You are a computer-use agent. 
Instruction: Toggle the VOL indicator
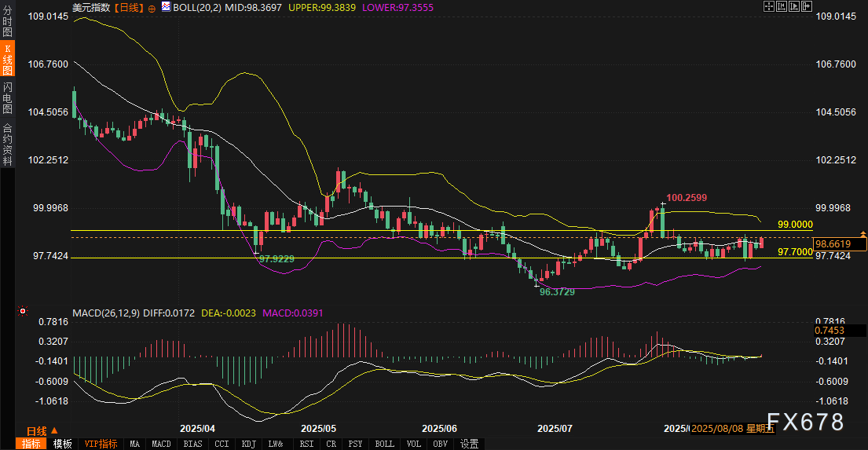click(414, 444)
